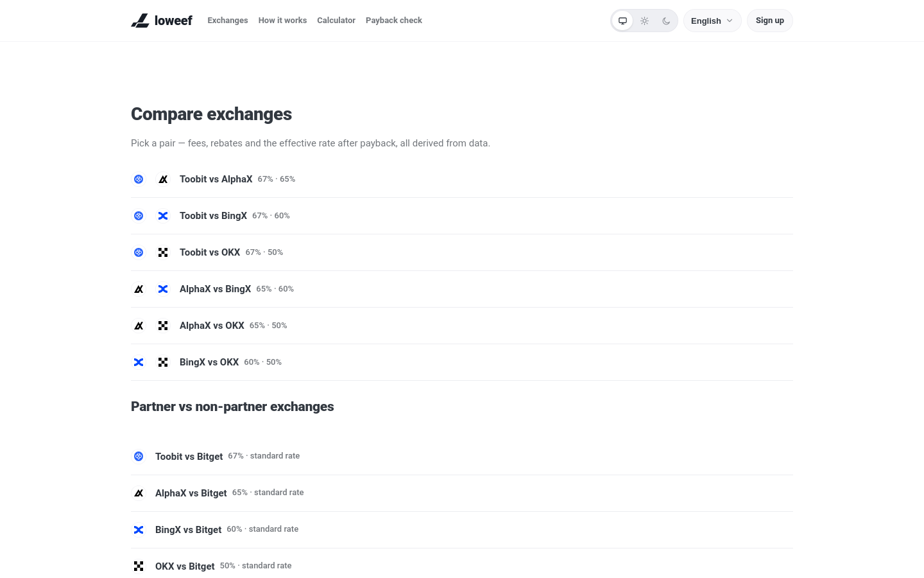Click the loweef logo icon
Screen dimensions: 924x578
(140, 21)
